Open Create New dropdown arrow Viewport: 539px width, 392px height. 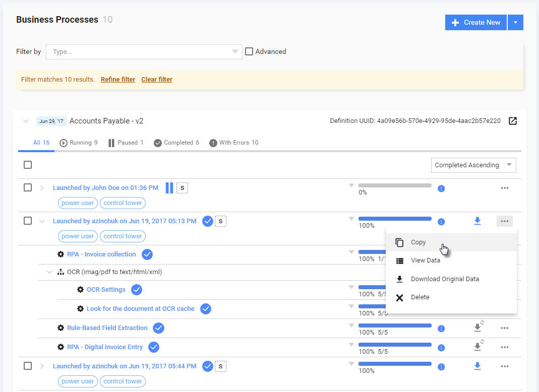(516, 22)
